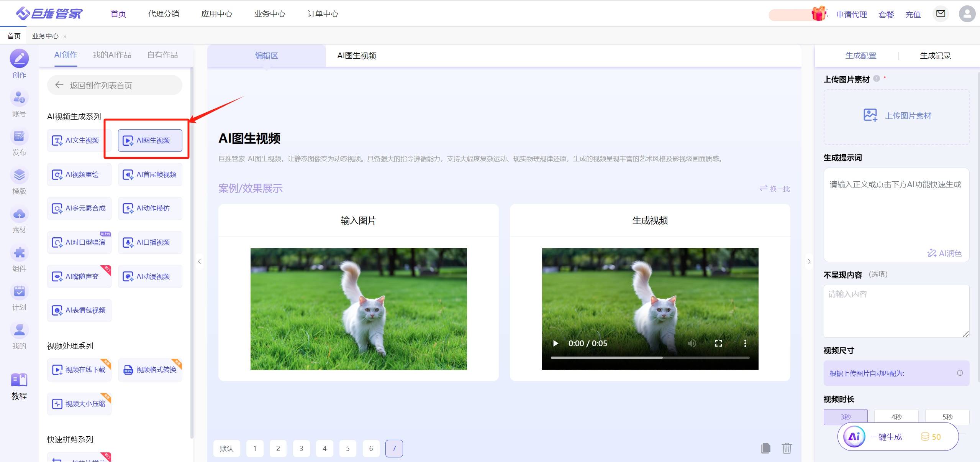Collapse the left panel with chevron
This screenshot has height=462, width=980.
199,261
